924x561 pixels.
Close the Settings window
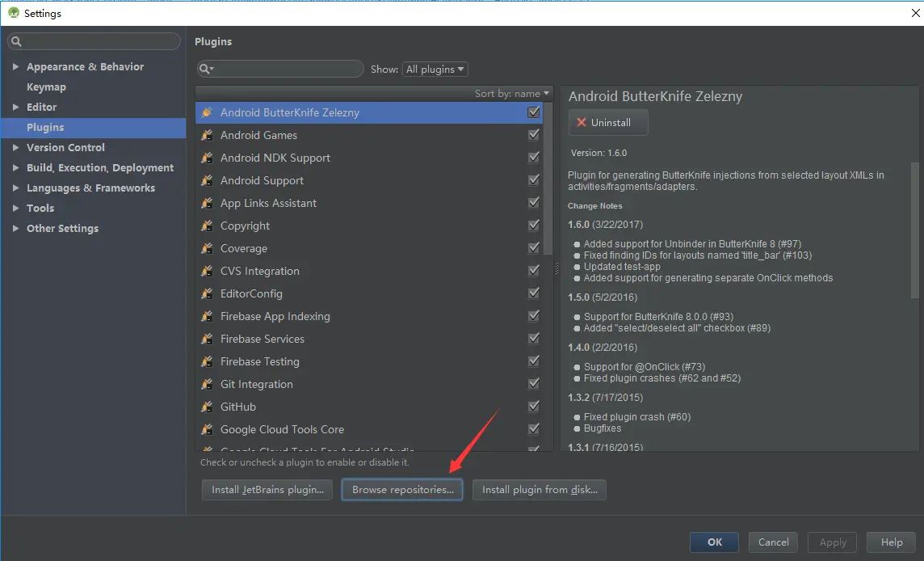915,13
